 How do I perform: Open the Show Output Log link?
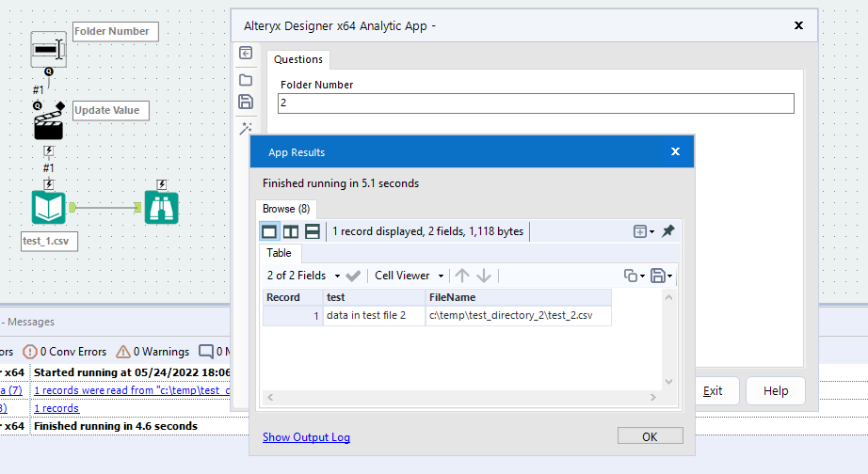point(306,436)
